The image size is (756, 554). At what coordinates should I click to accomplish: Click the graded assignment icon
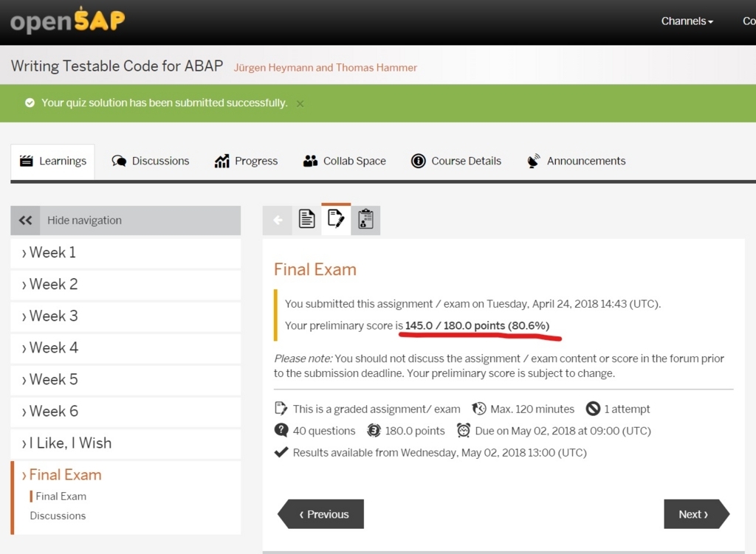(281, 409)
